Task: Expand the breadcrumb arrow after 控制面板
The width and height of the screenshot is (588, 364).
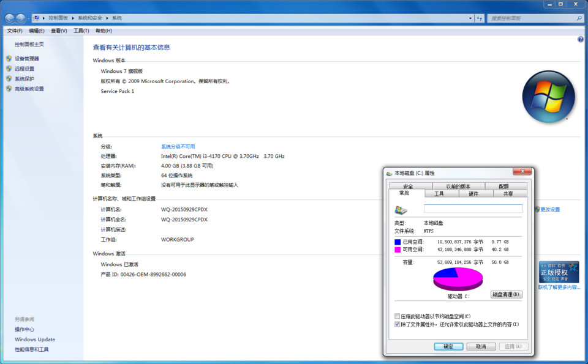Action: click(73, 18)
